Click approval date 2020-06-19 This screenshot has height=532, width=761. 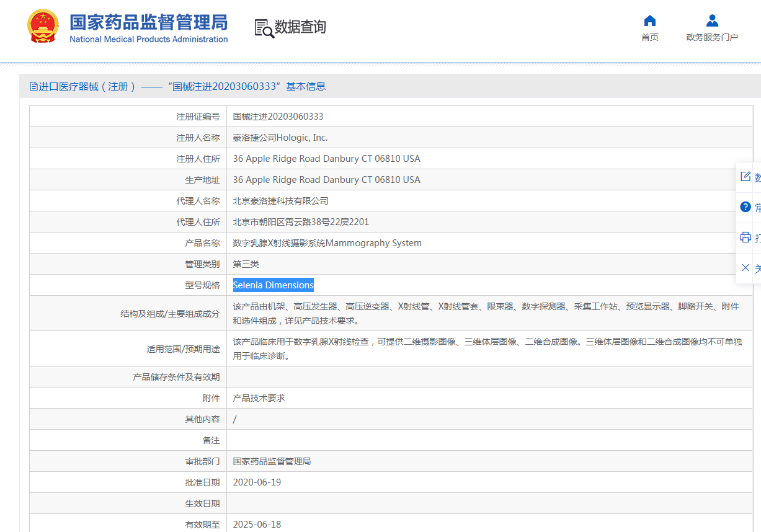click(x=257, y=482)
